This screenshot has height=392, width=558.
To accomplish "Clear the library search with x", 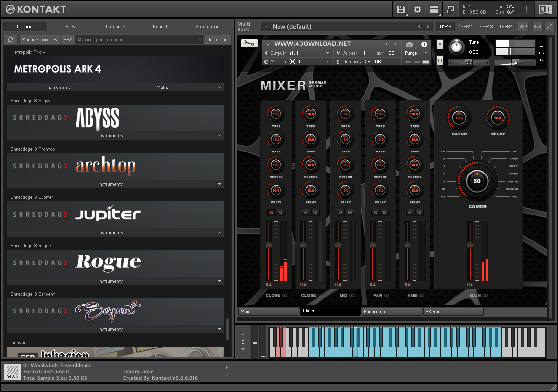I will coord(200,40).
